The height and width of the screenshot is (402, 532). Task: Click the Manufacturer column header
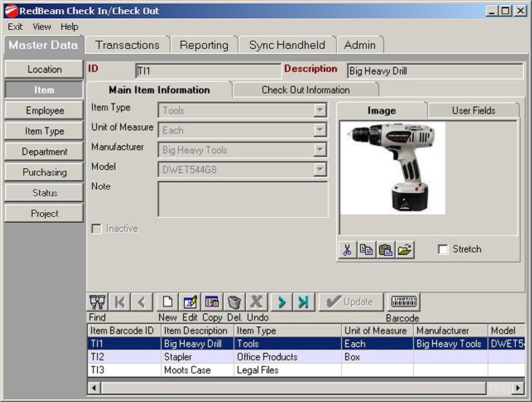(x=451, y=331)
